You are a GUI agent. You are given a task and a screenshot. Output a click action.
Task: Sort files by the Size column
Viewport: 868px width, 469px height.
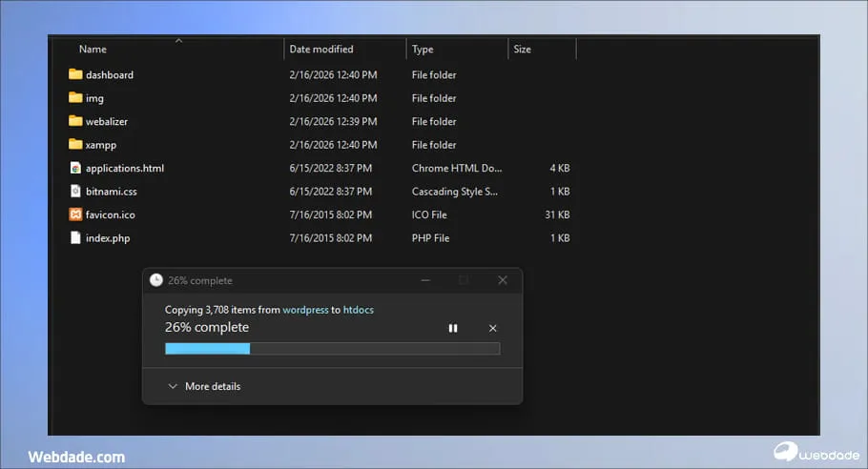tap(522, 50)
